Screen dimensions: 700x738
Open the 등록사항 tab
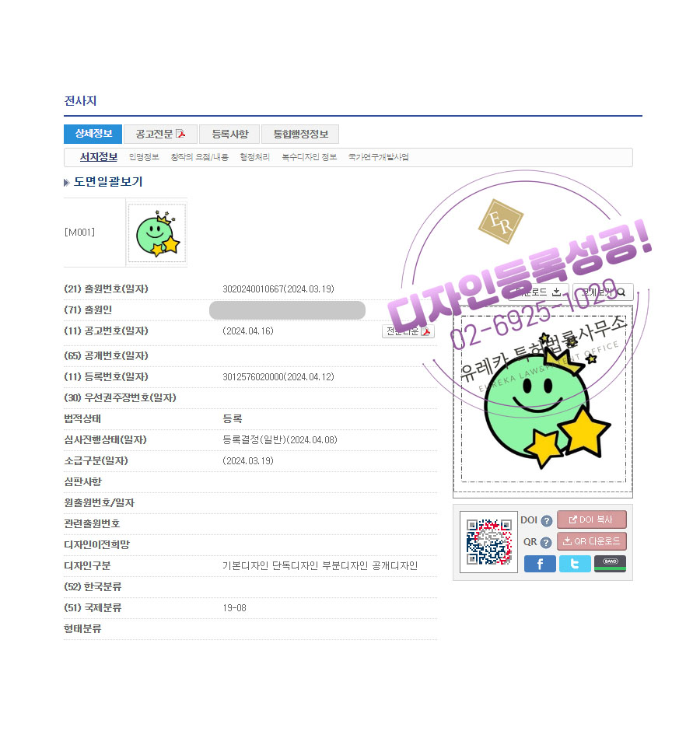click(229, 134)
